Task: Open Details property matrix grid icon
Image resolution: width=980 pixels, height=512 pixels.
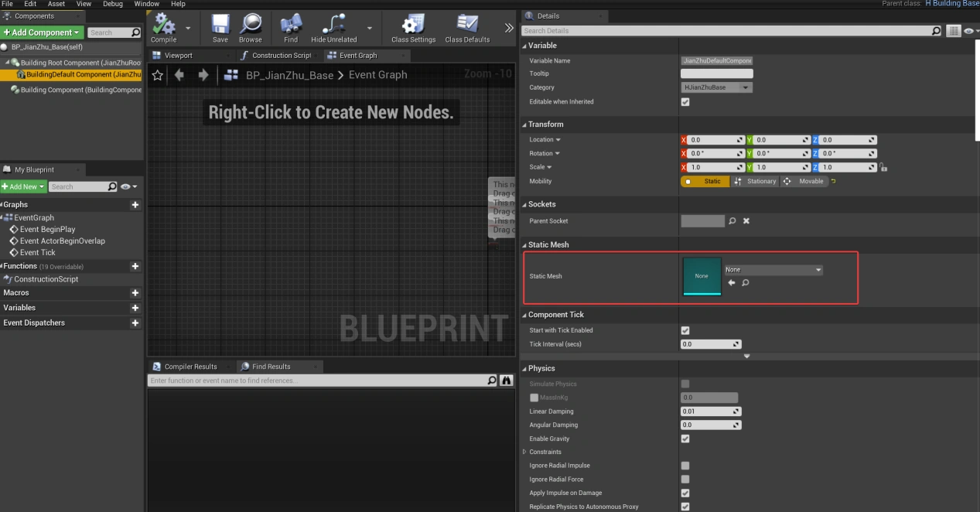Action: pyautogui.click(x=953, y=31)
